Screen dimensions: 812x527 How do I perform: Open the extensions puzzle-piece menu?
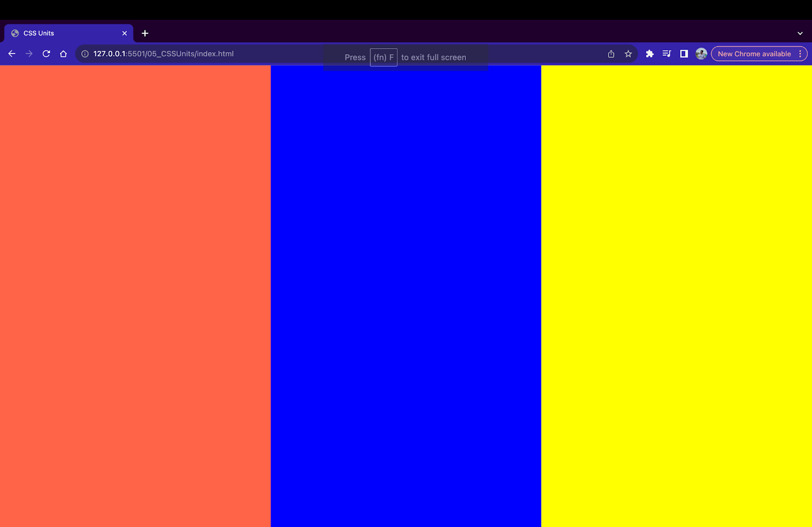(x=650, y=53)
